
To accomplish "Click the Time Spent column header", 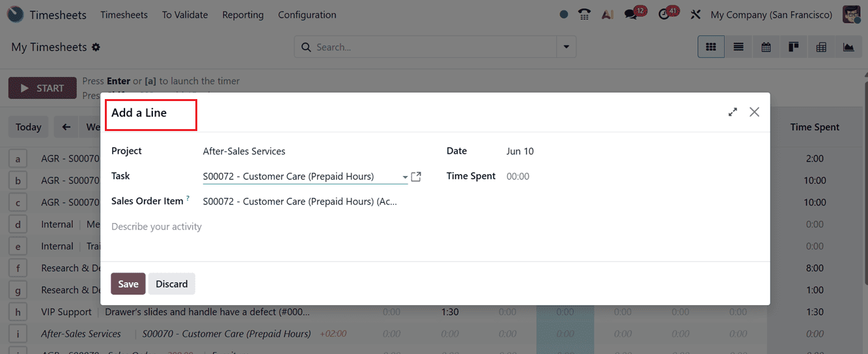I will 815,127.
